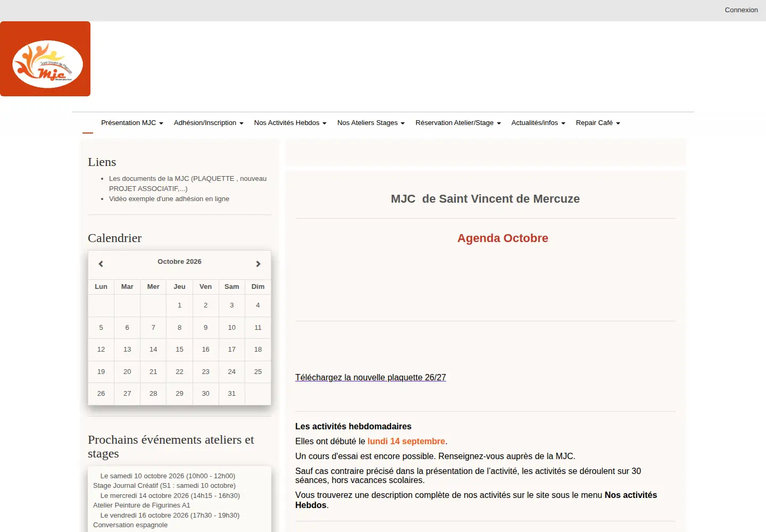The image size is (766, 532).
Task: Select October 7 in the calendar
Action: pos(153,328)
